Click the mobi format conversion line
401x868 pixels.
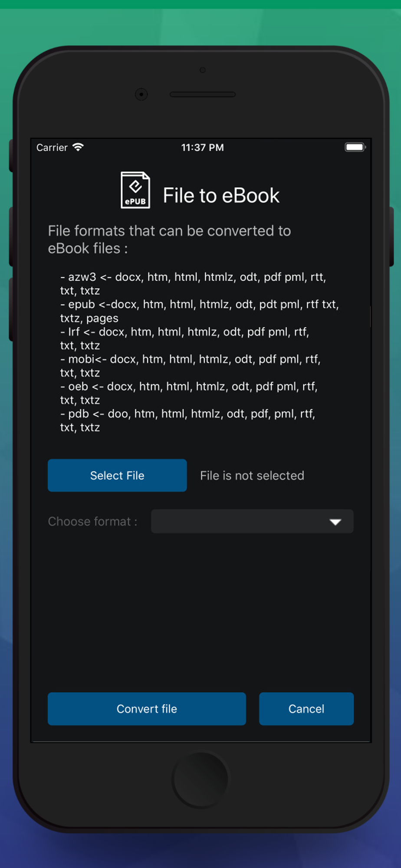click(191, 366)
